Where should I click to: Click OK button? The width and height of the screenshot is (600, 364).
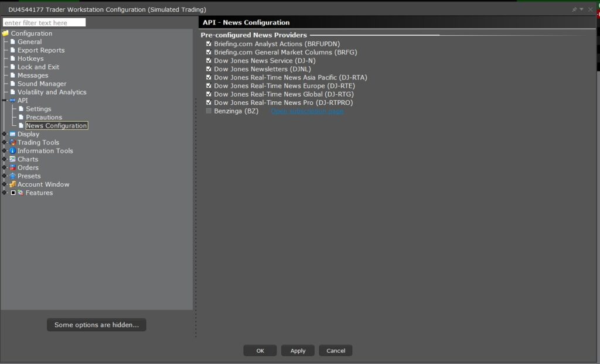tap(260, 351)
